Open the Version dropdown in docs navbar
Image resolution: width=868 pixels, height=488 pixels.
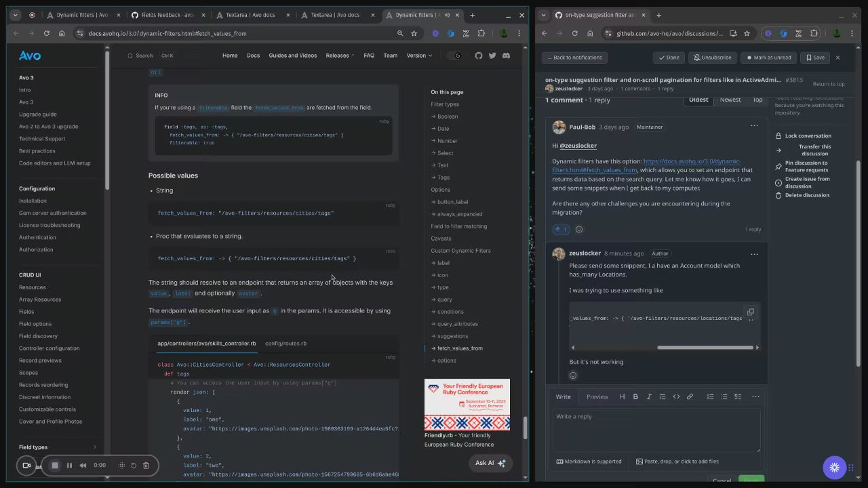(419, 56)
